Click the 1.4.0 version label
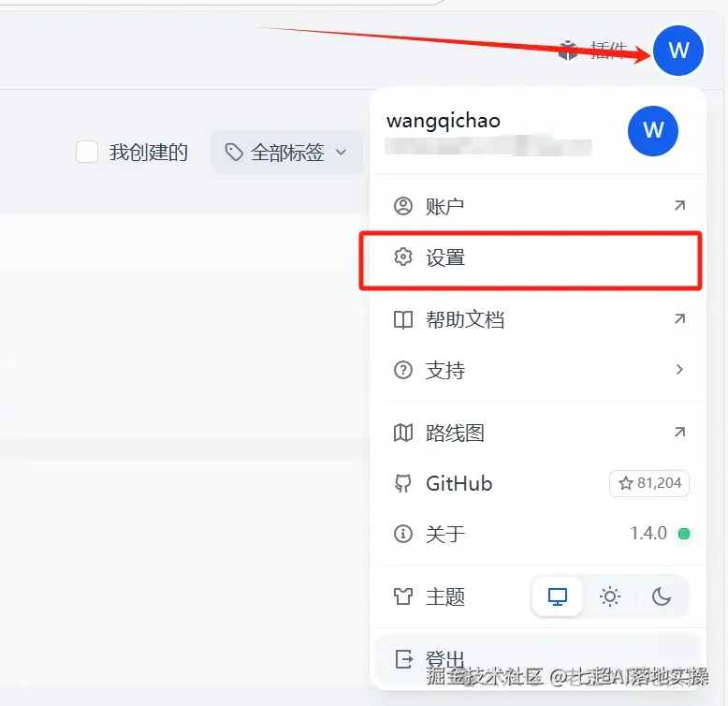Image resolution: width=728 pixels, height=706 pixels. (648, 533)
